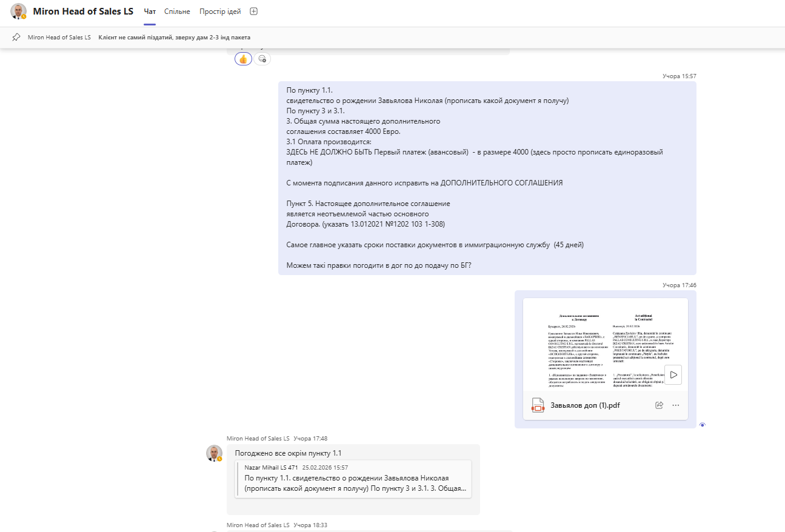Open the add reaction emoji picker
This screenshot has height=532, width=785.
[262, 59]
